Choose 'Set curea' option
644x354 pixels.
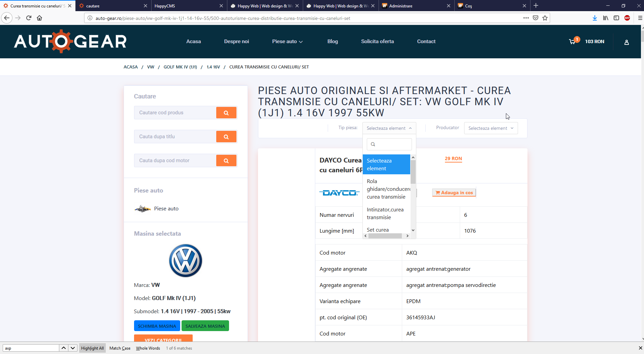click(x=386, y=230)
